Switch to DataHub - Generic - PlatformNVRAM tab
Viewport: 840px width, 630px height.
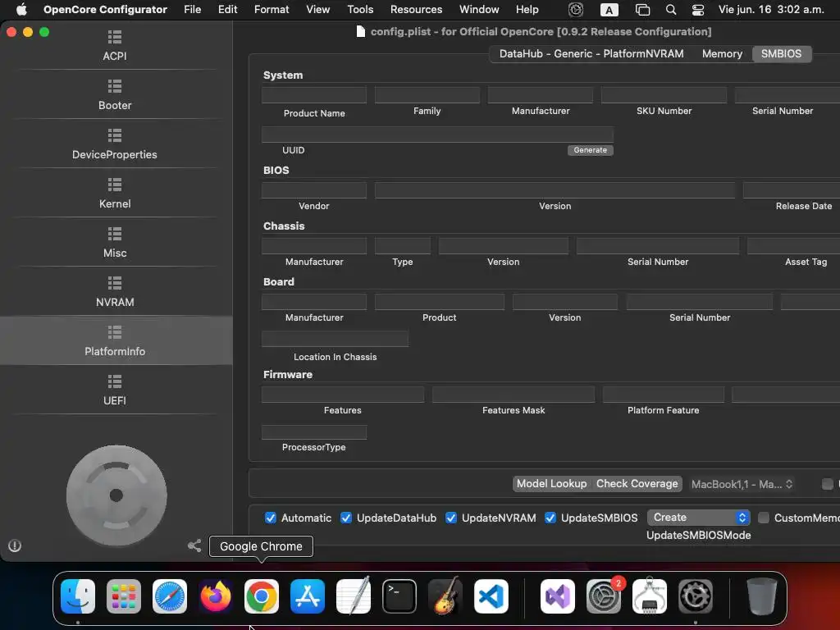pyautogui.click(x=591, y=53)
